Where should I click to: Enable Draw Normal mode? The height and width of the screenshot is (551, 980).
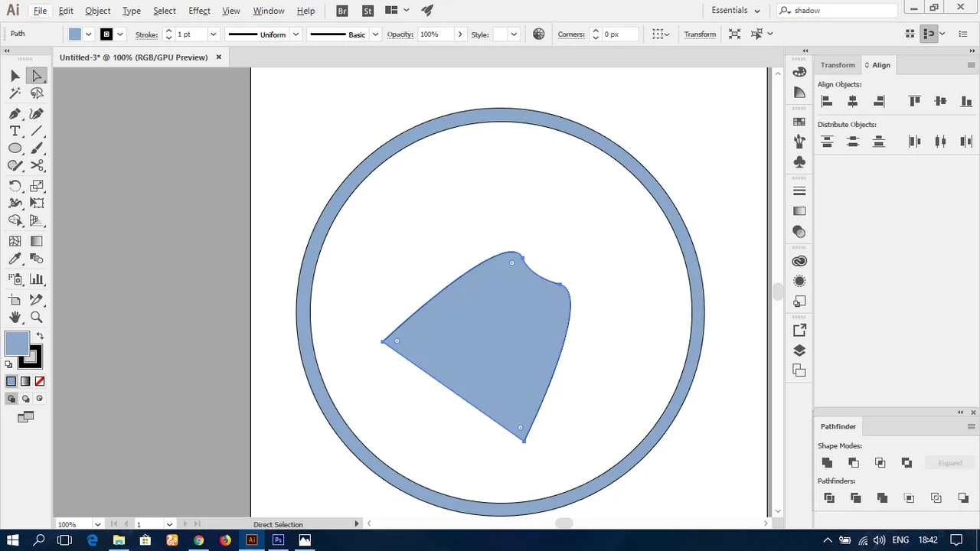point(11,399)
